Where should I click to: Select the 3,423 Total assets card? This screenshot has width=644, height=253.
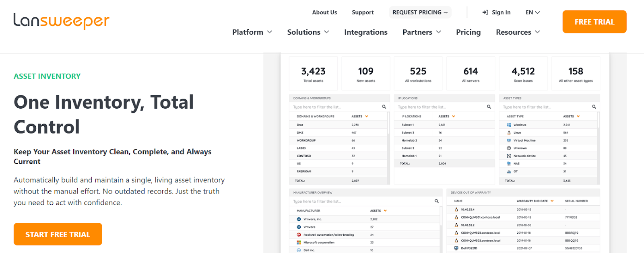tap(313, 74)
